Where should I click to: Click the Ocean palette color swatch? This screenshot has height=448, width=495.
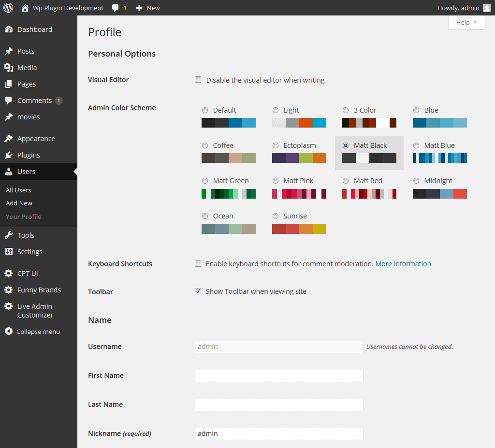pos(229,229)
